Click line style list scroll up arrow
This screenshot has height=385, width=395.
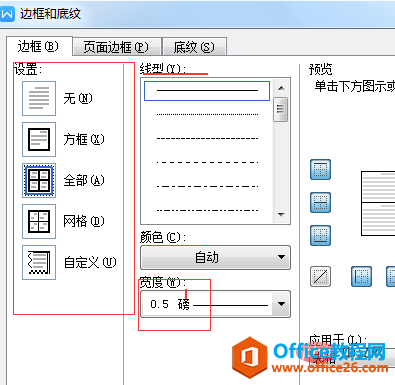pos(281,88)
